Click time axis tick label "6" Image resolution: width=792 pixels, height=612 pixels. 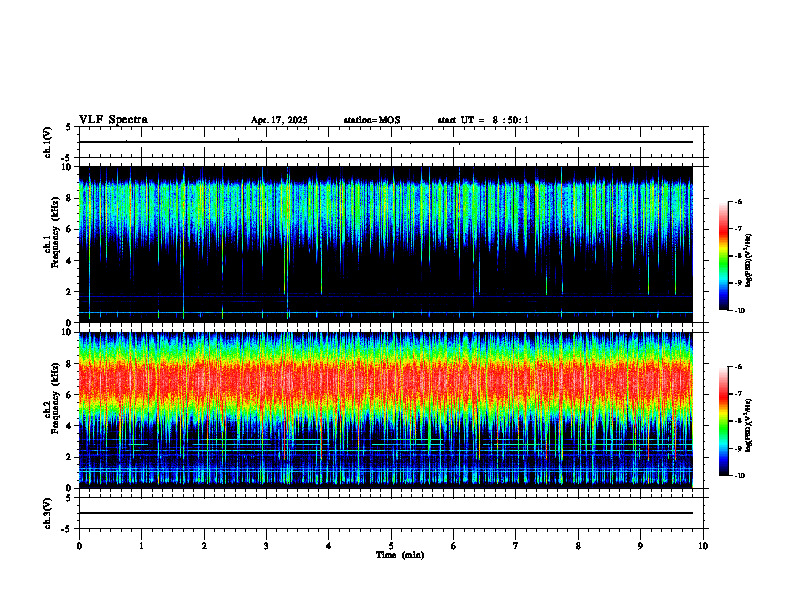pos(454,546)
